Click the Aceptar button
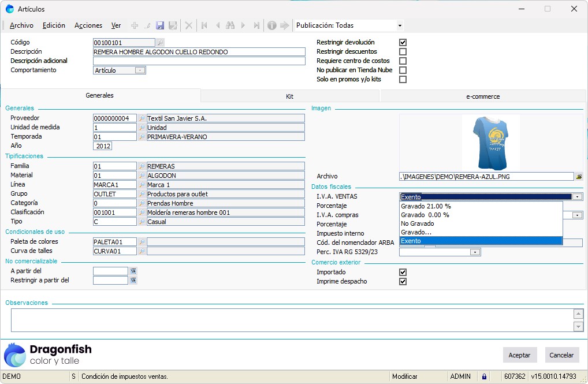 click(x=520, y=355)
